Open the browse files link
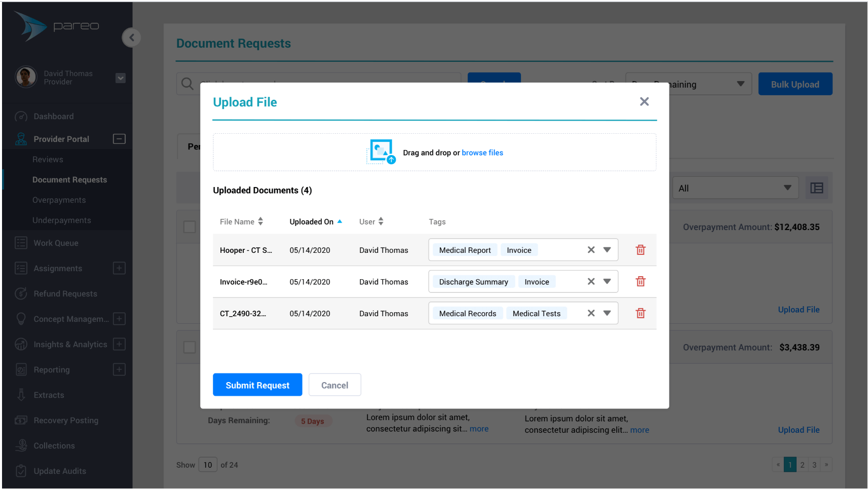The height and width of the screenshot is (489, 868). tap(482, 153)
